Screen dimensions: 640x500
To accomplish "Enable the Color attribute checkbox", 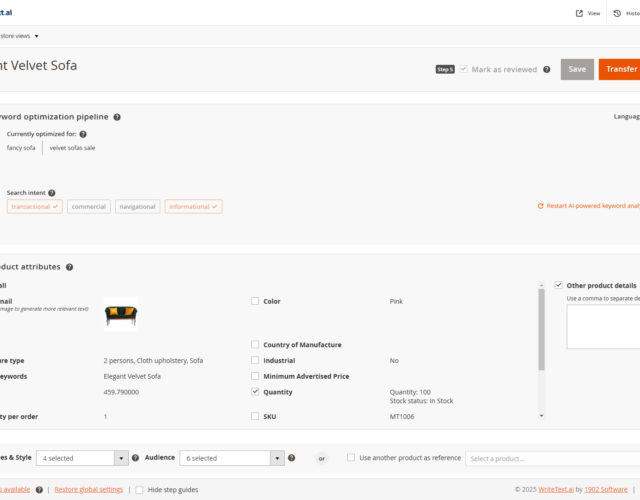I will tap(255, 301).
